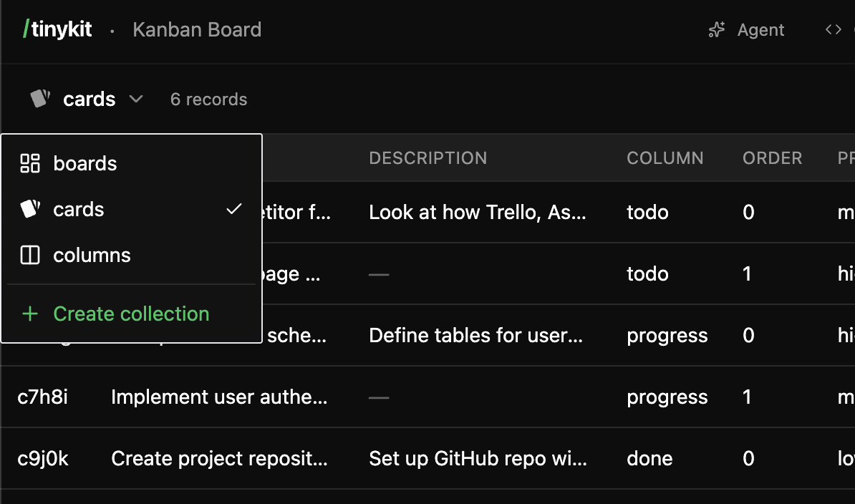Open the Agent panel button
Screen dimensions: 855x504
click(746, 29)
